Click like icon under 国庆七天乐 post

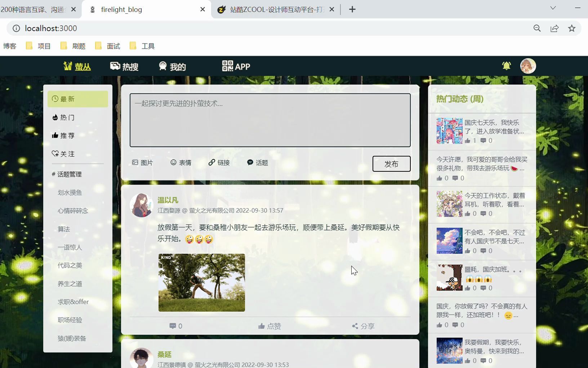tap(468, 141)
